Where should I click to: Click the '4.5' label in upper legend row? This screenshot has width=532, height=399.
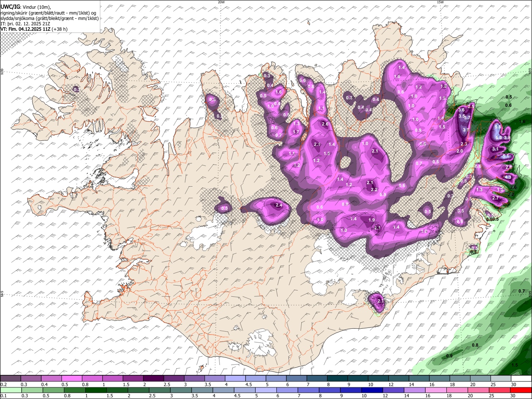tap(248, 384)
